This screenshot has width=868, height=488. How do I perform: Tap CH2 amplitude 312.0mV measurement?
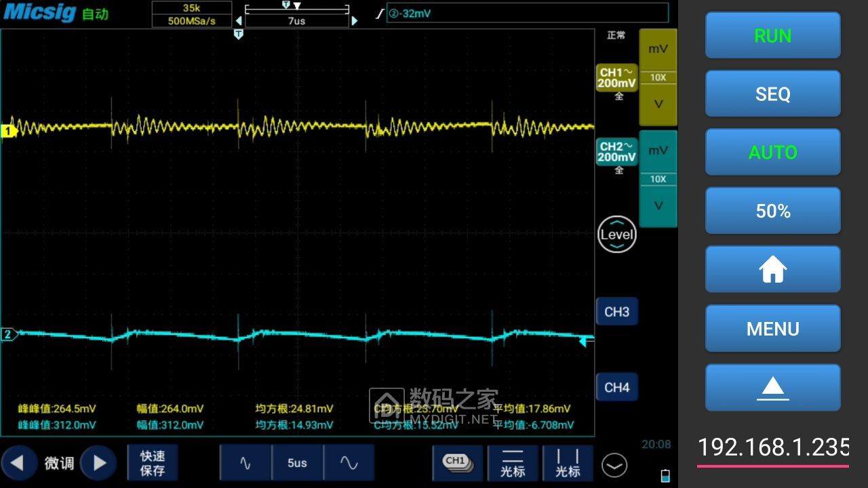tap(170, 425)
